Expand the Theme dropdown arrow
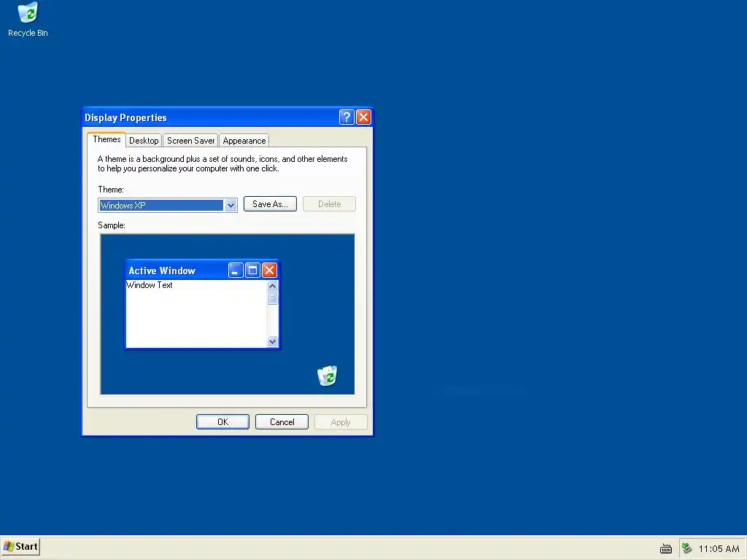The height and width of the screenshot is (560, 747). click(231, 205)
